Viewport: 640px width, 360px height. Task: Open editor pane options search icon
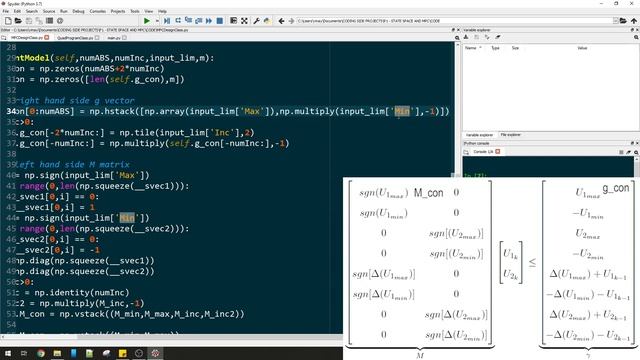tap(457, 38)
